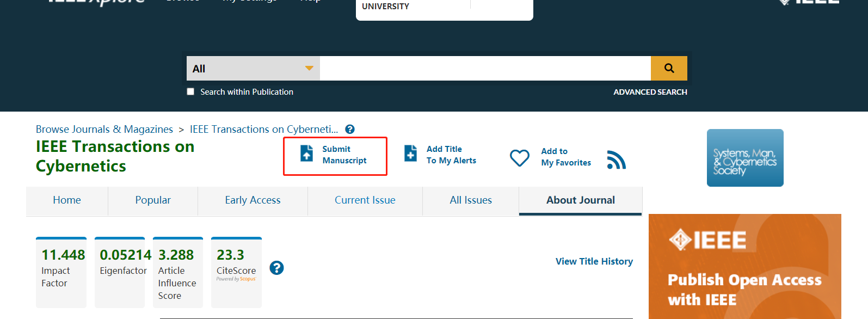Click the IEEE Transactions on Cybernetics heading

(x=115, y=156)
